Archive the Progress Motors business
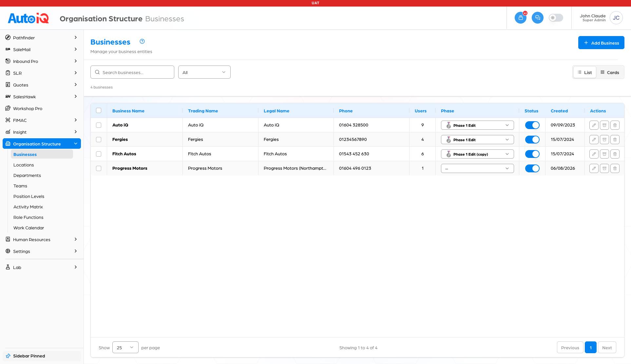Viewport: 631px width, 364px height. pos(604,168)
